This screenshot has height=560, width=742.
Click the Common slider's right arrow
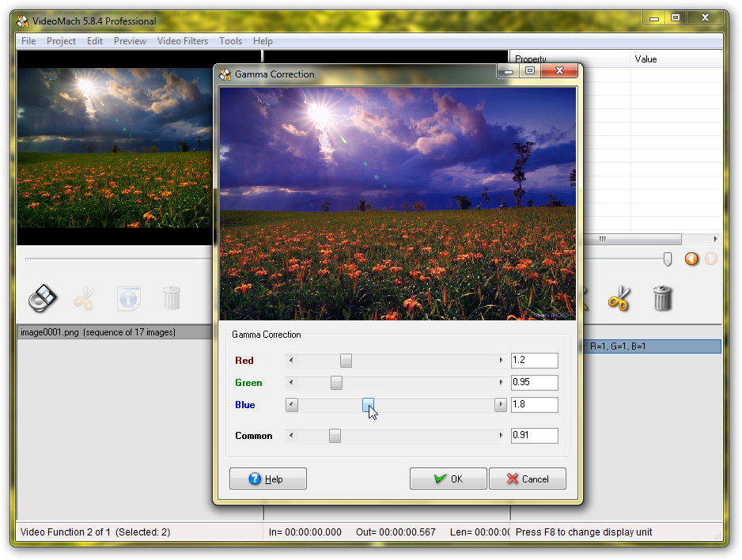(x=501, y=436)
